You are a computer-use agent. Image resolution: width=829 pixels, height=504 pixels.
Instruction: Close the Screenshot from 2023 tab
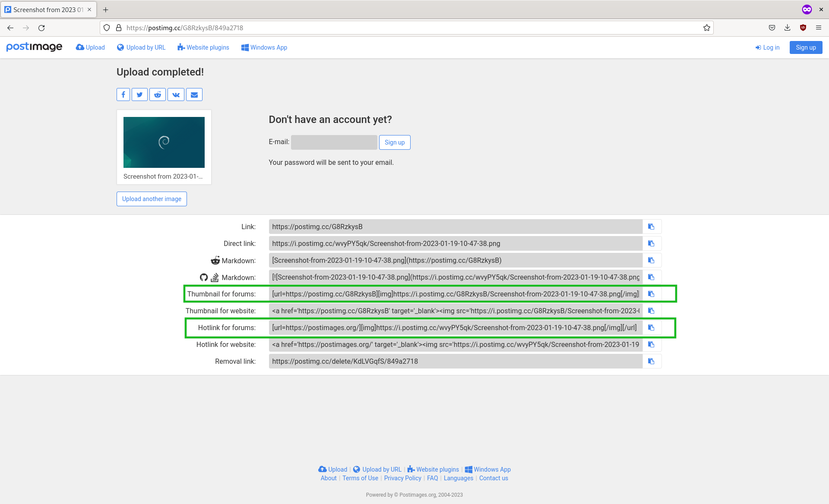pos(89,9)
